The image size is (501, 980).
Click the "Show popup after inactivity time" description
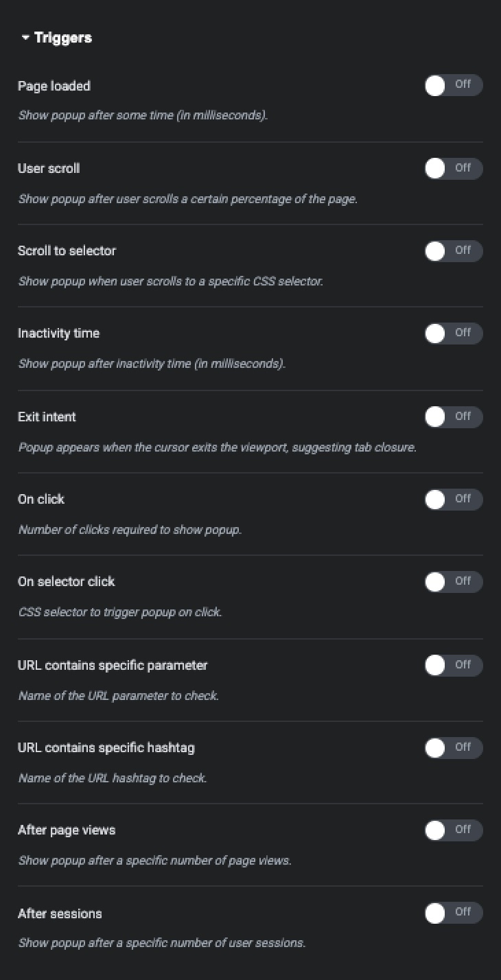152,364
